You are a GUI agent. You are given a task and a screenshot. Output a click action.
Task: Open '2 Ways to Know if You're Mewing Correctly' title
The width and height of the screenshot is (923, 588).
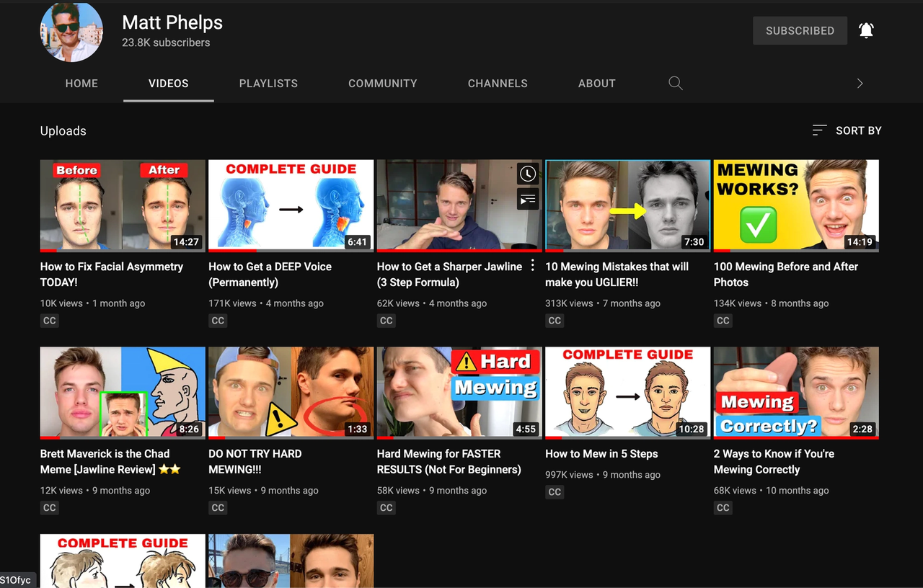(x=774, y=461)
